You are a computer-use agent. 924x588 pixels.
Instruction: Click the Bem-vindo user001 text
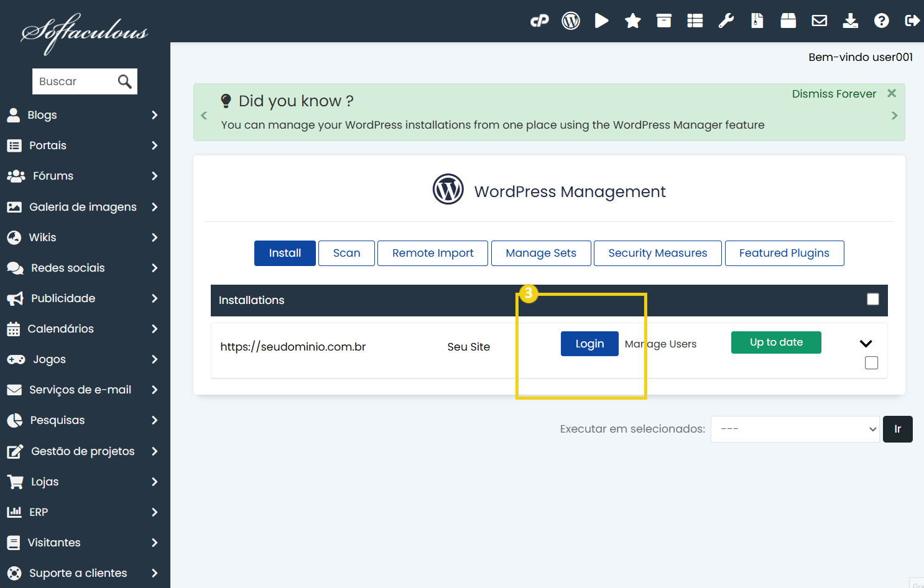(x=861, y=57)
